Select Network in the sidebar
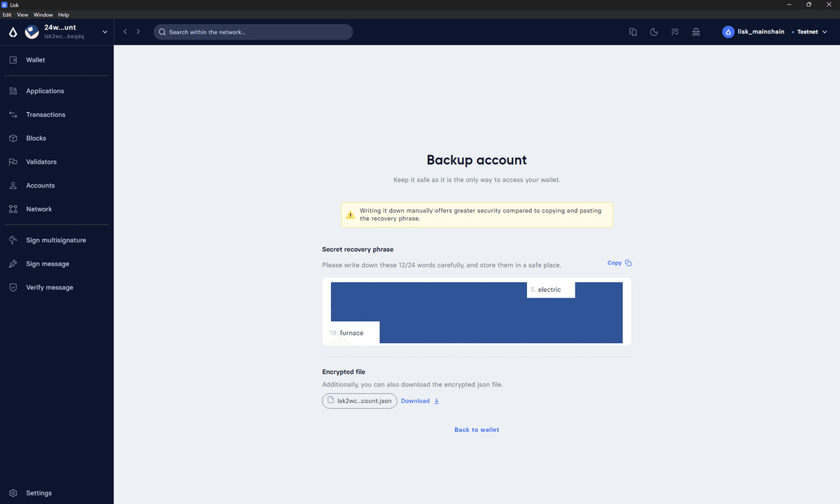The image size is (840, 504). tap(39, 209)
